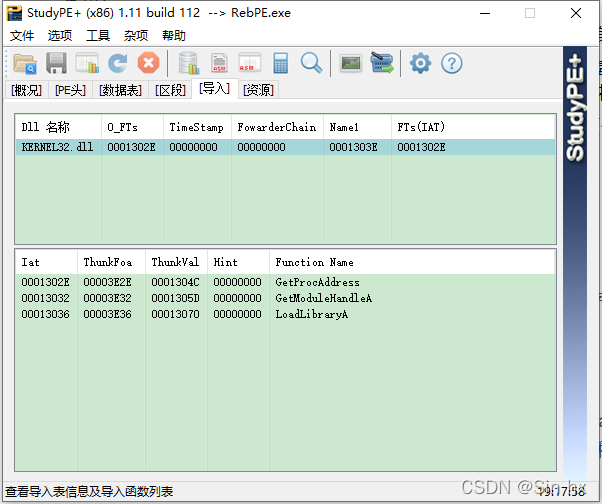Click the Name1 column header

point(357,127)
